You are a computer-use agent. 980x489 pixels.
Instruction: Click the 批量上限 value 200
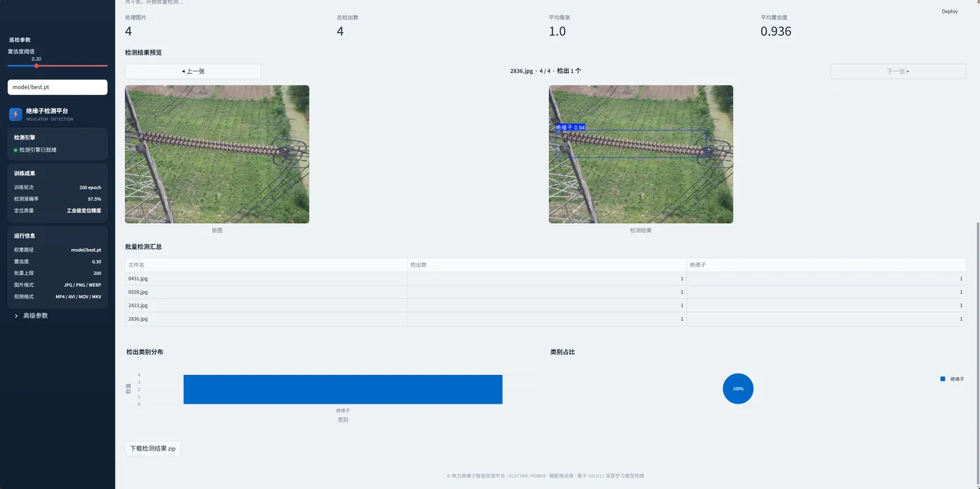click(x=97, y=274)
